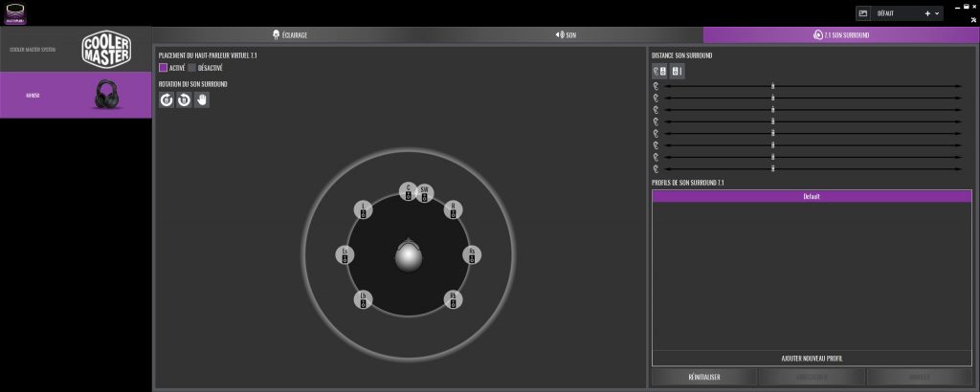
Task: Select the subwoofer SW speaker icon
Action: (424, 193)
